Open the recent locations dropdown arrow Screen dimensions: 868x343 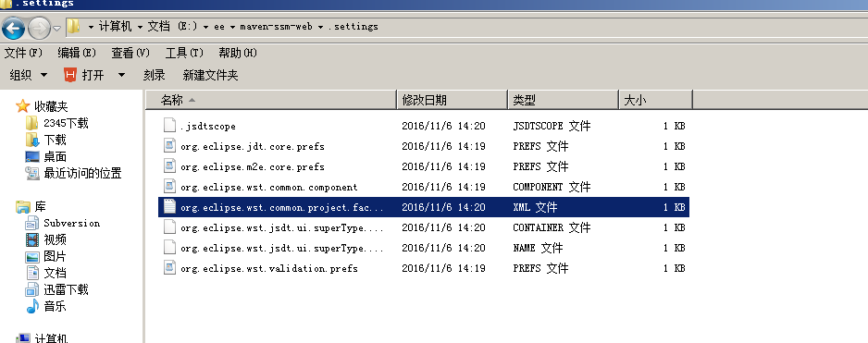pos(56,28)
